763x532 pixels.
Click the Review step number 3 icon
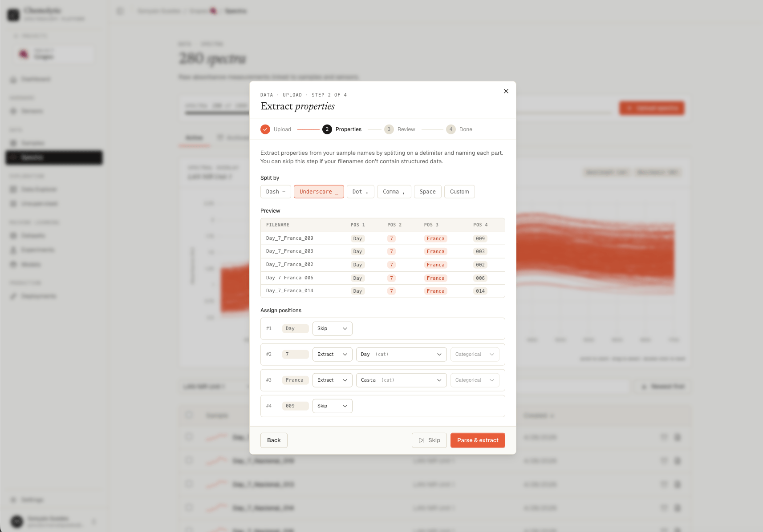click(x=389, y=129)
